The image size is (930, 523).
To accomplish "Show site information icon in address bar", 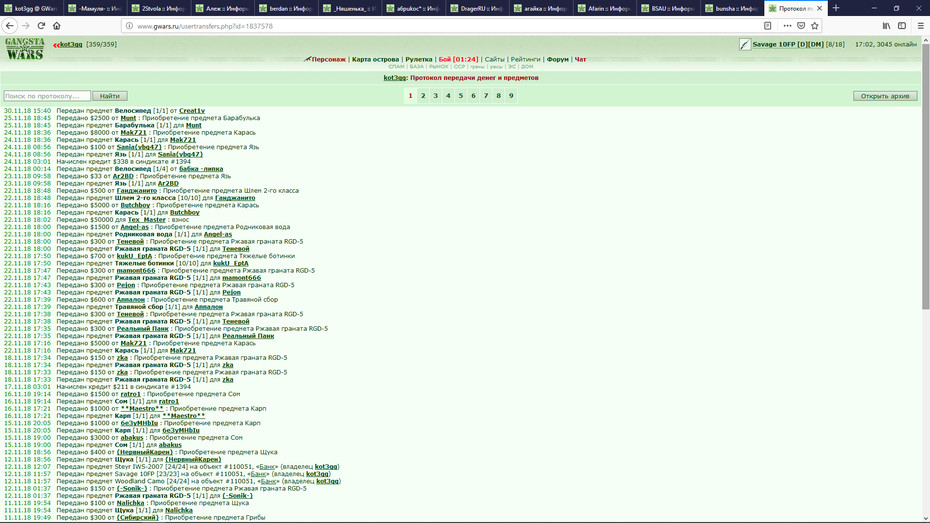I will click(x=129, y=26).
